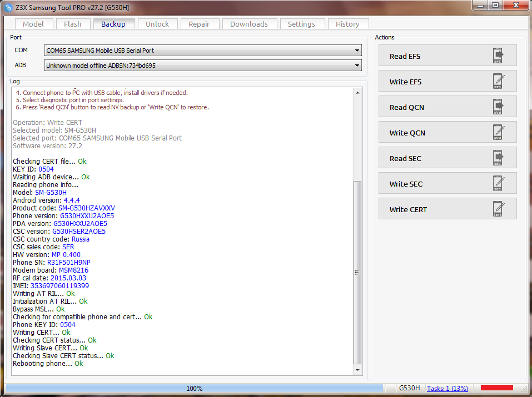View the History tab
This screenshot has height=397, width=532.
tap(347, 24)
